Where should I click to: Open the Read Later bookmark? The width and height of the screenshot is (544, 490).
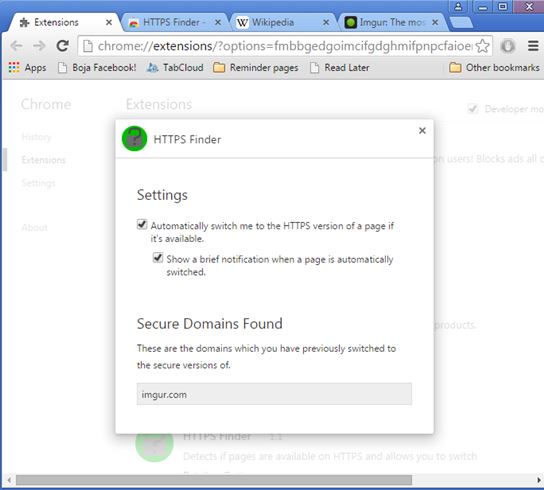tap(340, 68)
